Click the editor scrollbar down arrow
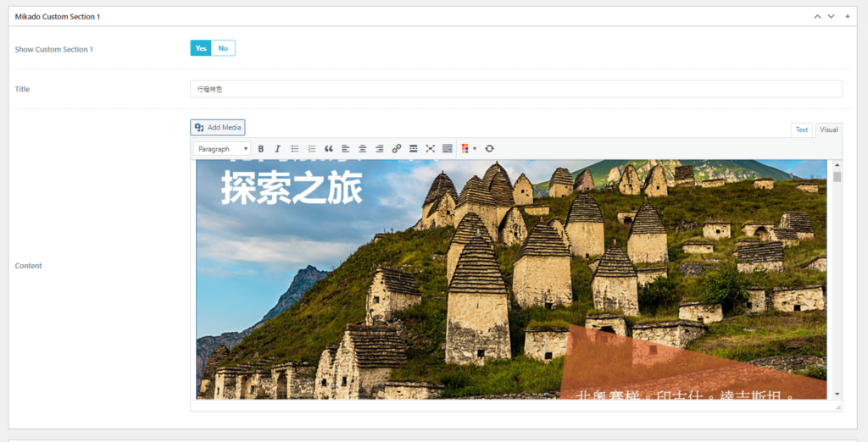Image resolution: width=868 pixels, height=442 pixels. click(837, 394)
